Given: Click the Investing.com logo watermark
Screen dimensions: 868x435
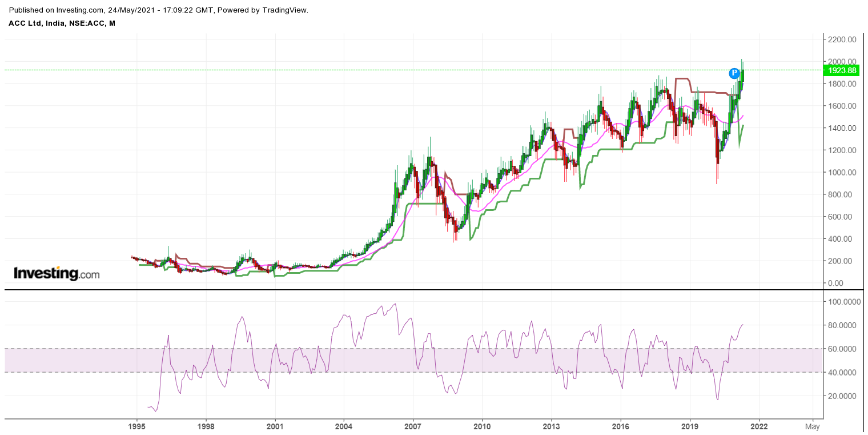Looking at the screenshot, I should 57,274.
